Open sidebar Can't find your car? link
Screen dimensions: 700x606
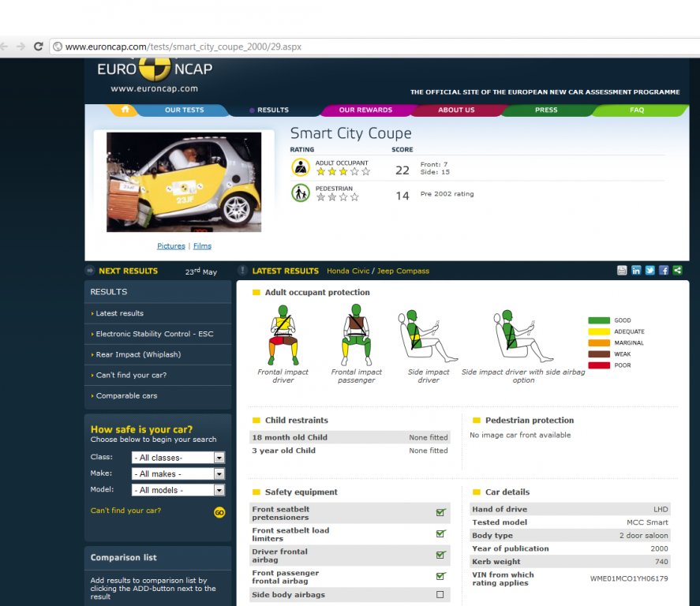click(x=131, y=375)
